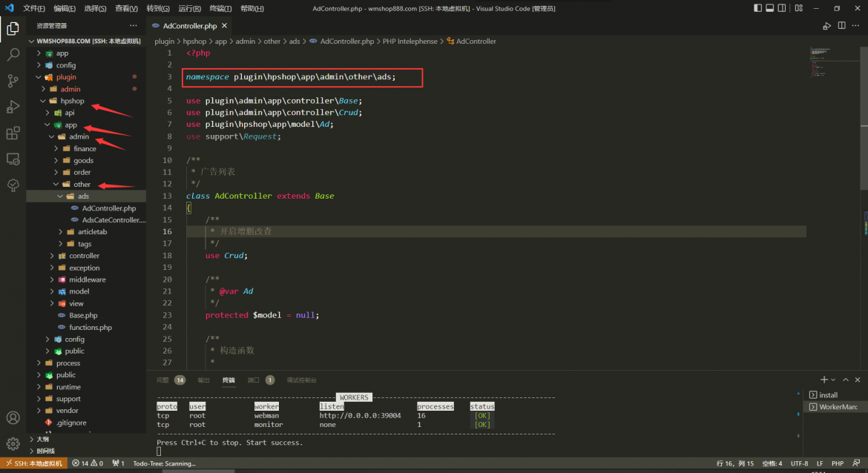Split the editor to the right
This screenshot has width=868, height=473.
(841, 25)
